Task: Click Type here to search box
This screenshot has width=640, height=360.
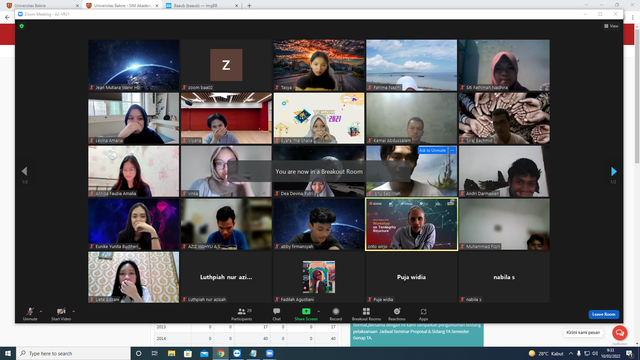Action: pos(73,353)
